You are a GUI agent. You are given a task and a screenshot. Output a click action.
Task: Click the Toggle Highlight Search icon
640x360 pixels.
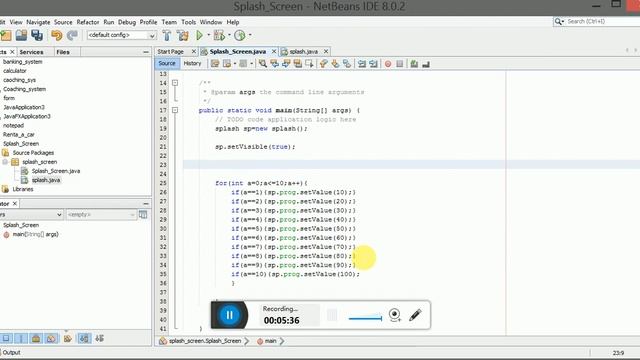[298, 64]
